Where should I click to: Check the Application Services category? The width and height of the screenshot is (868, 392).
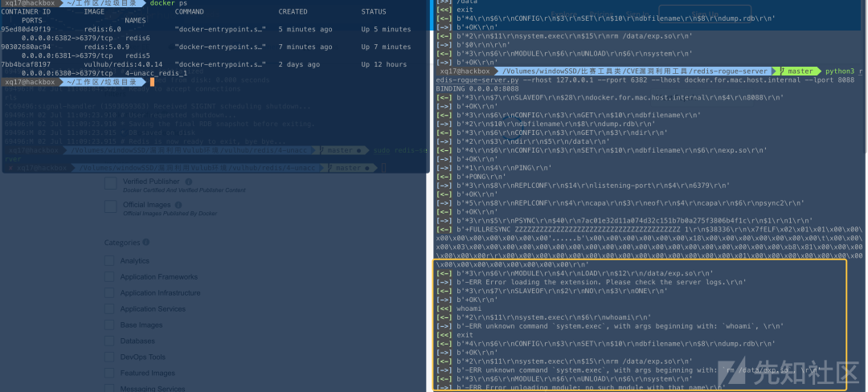click(x=109, y=309)
